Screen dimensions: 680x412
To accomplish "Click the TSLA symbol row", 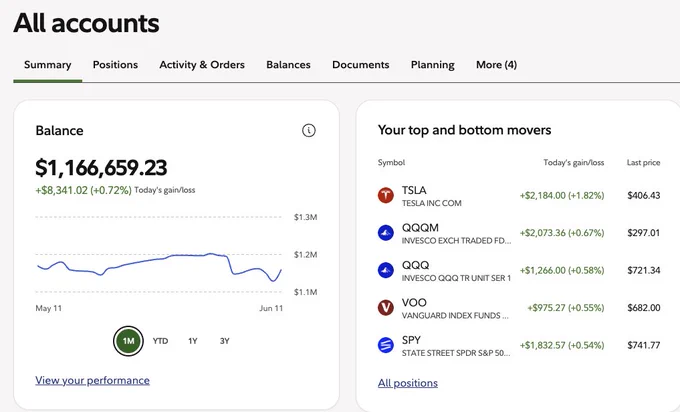I will click(x=519, y=196).
